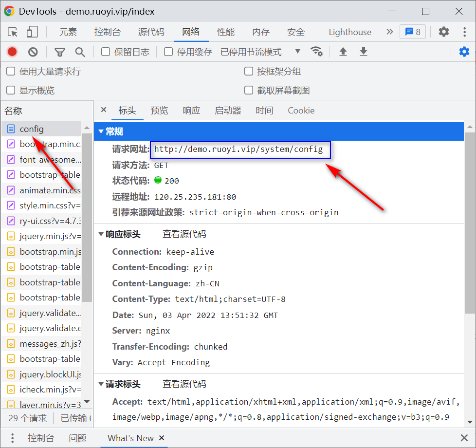Select the style.min.css request

click(41, 205)
